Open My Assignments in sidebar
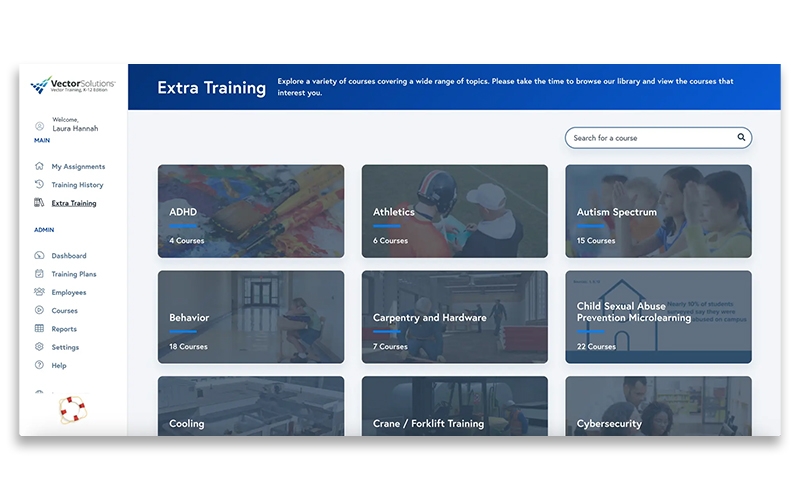The height and width of the screenshot is (500, 800). 78,166
